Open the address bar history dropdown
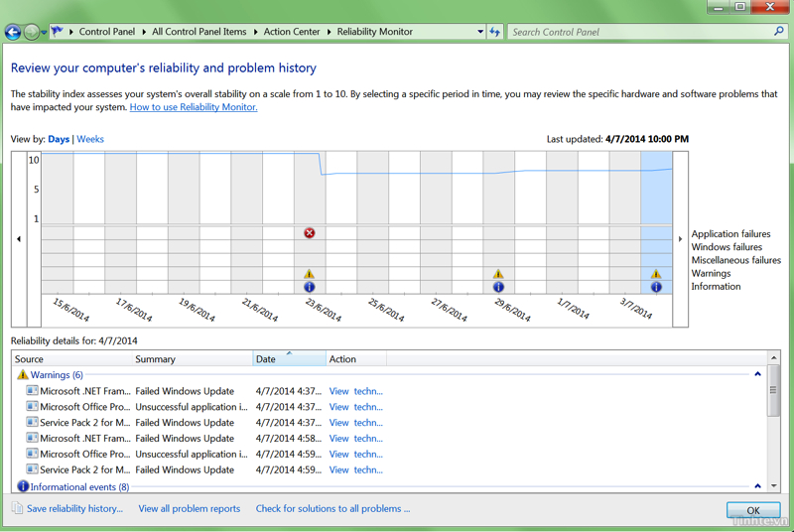794x532 pixels. (480, 32)
